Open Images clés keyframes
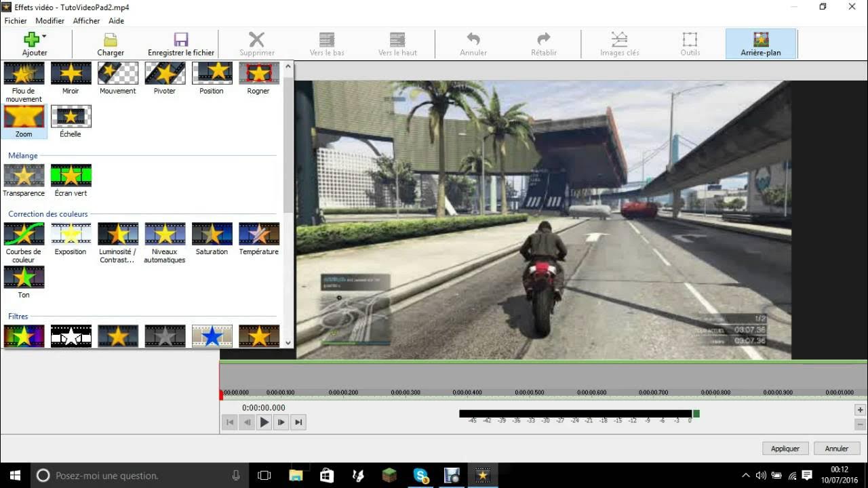The image size is (868, 488). (620, 44)
